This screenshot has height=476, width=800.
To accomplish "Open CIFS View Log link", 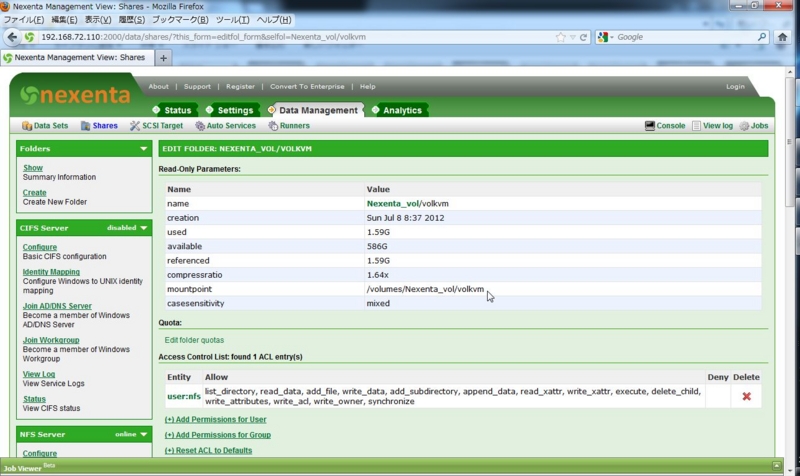I will [x=39, y=374].
